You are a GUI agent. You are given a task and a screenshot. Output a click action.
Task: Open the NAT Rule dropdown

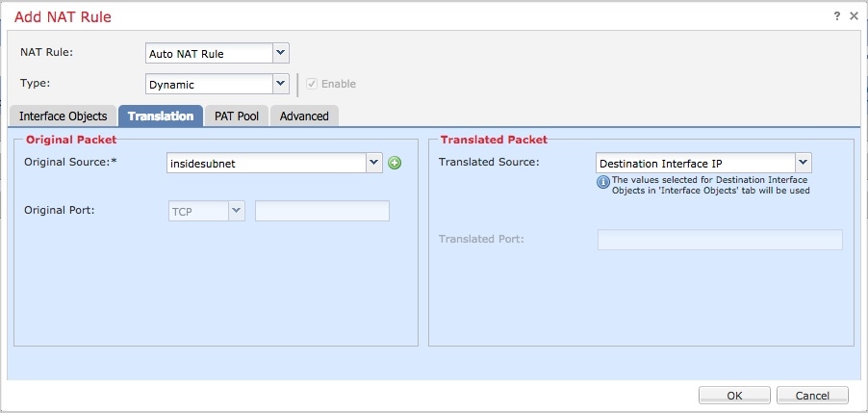[x=280, y=53]
